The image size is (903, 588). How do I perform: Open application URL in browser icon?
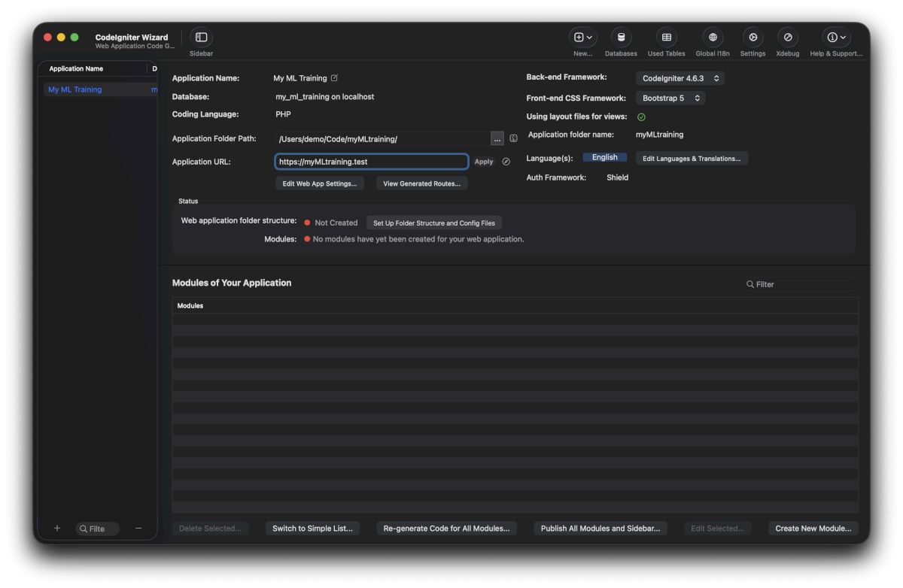(506, 162)
